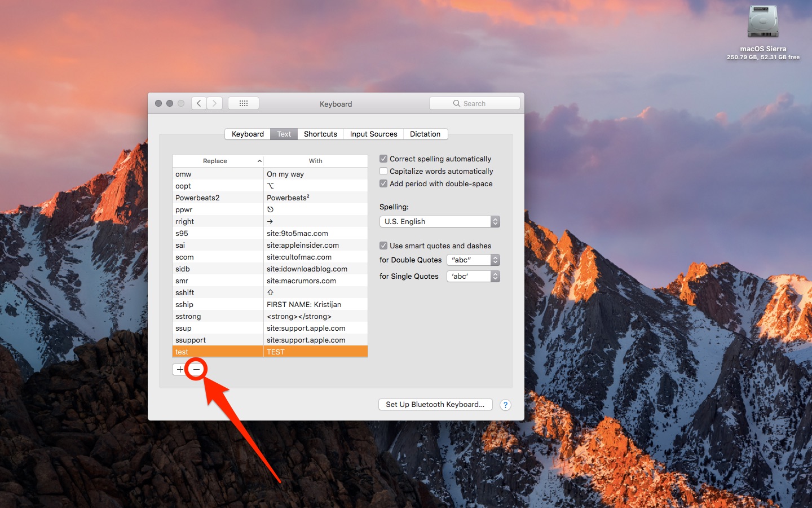
Task: Click the magnifying glass search icon
Action: point(457,103)
